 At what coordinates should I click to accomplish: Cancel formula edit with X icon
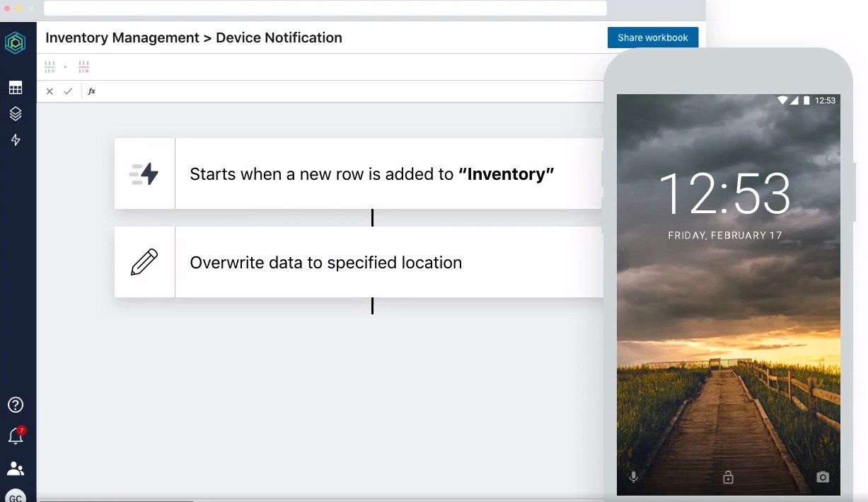click(x=50, y=91)
